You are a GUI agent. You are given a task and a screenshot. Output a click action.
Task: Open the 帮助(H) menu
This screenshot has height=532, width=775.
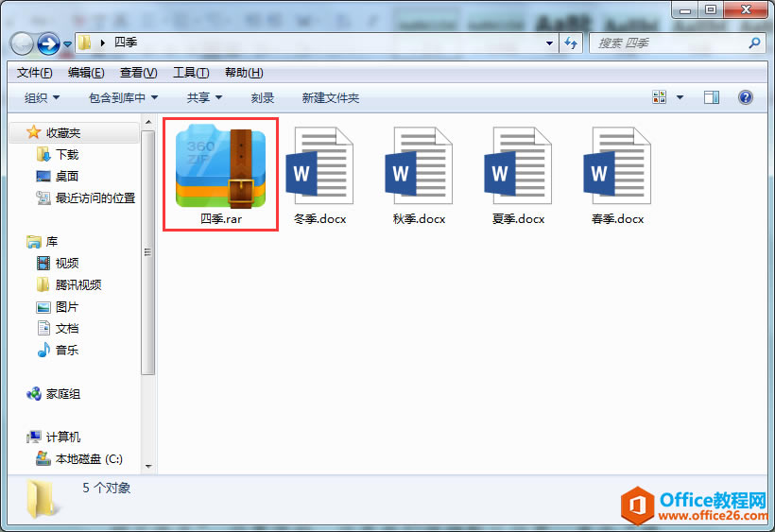(x=244, y=73)
